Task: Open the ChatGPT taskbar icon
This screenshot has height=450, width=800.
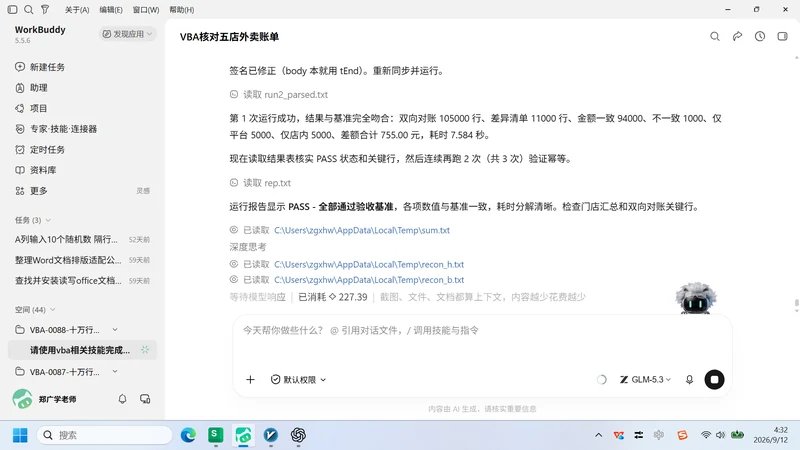Action: coord(298,435)
